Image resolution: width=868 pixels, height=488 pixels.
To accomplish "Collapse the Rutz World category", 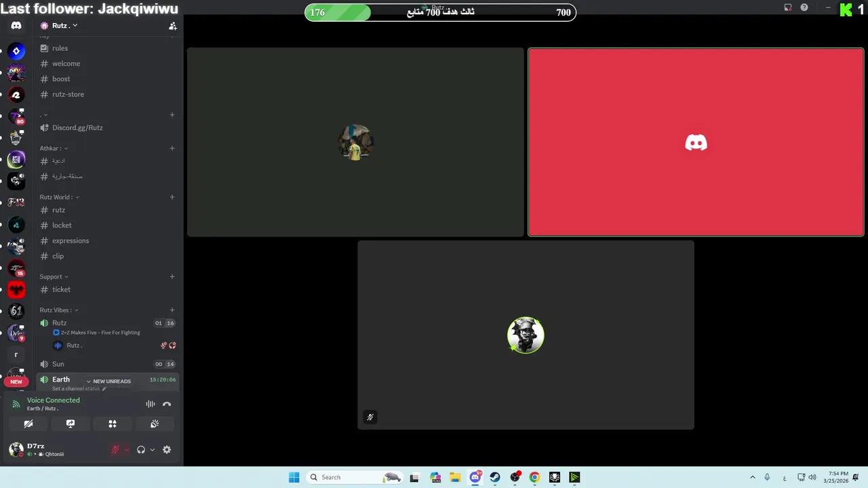I will click(x=60, y=197).
